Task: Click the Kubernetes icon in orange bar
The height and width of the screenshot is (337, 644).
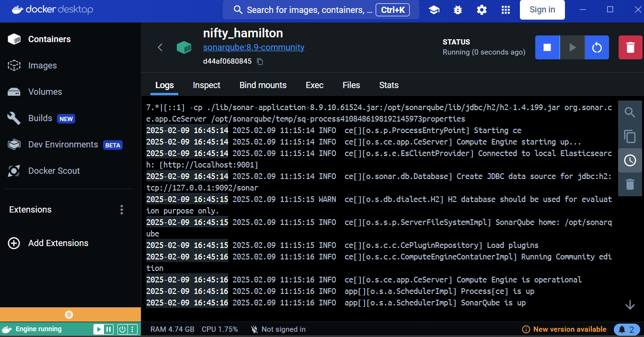Action: (69, 315)
